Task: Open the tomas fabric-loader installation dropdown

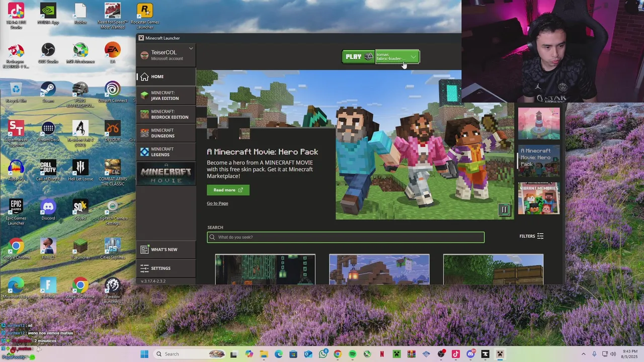Action: pos(397,57)
